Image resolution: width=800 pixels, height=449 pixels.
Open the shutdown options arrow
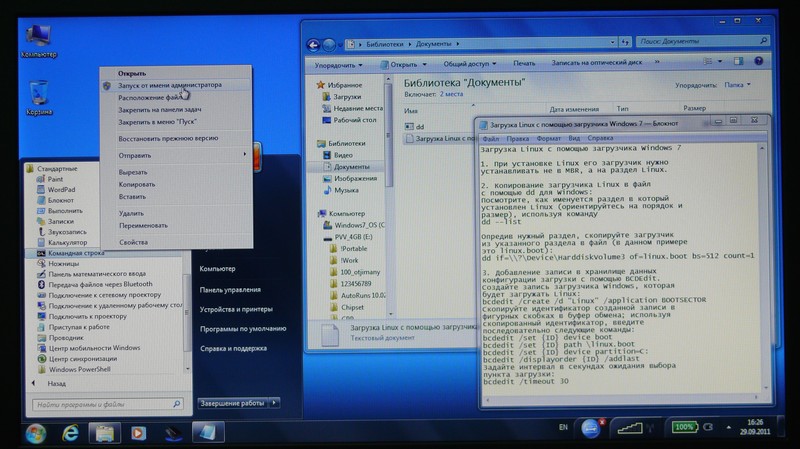click(x=274, y=403)
